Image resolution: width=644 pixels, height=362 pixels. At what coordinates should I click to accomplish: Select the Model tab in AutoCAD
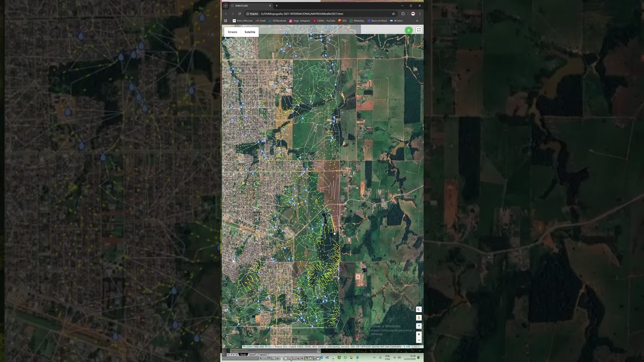click(243, 354)
